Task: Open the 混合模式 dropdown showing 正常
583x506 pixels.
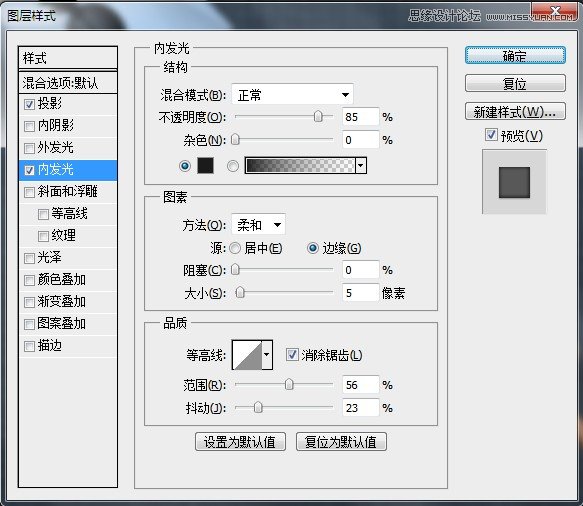Action: point(292,94)
